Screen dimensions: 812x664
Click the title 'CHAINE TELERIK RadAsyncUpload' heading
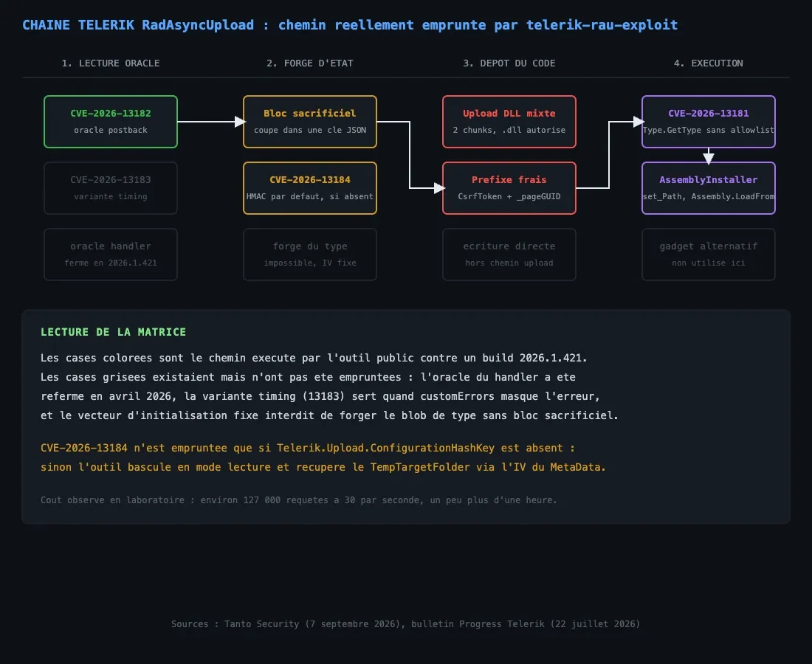[350, 25]
